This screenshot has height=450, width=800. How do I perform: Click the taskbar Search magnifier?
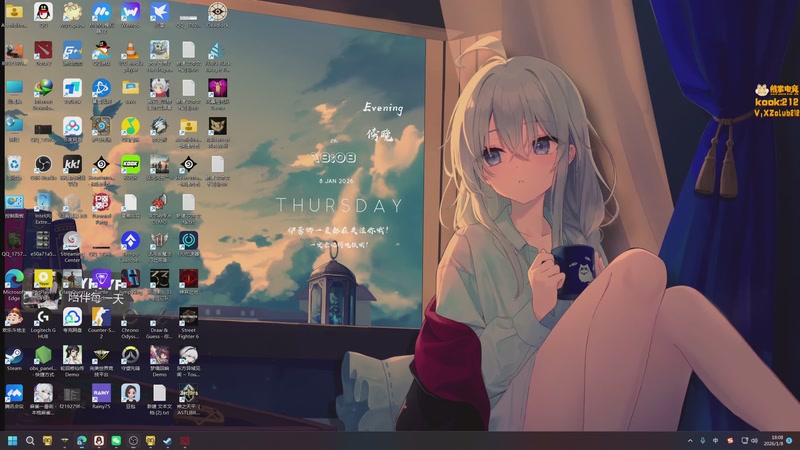pyautogui.click(x=30, y=440)
